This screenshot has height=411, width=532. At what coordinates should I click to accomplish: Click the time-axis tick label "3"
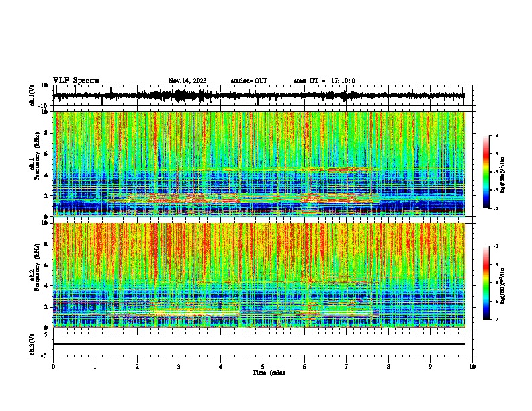click(179, 367)
